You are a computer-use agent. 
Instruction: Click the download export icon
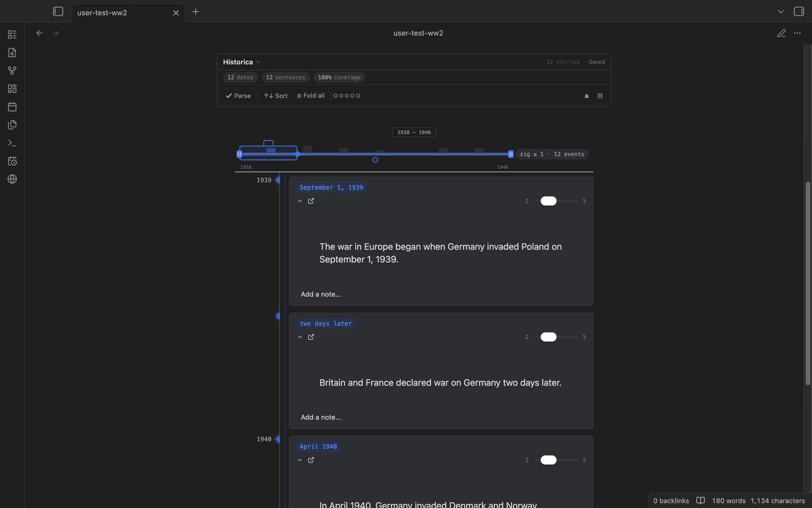tap(587, 96)
